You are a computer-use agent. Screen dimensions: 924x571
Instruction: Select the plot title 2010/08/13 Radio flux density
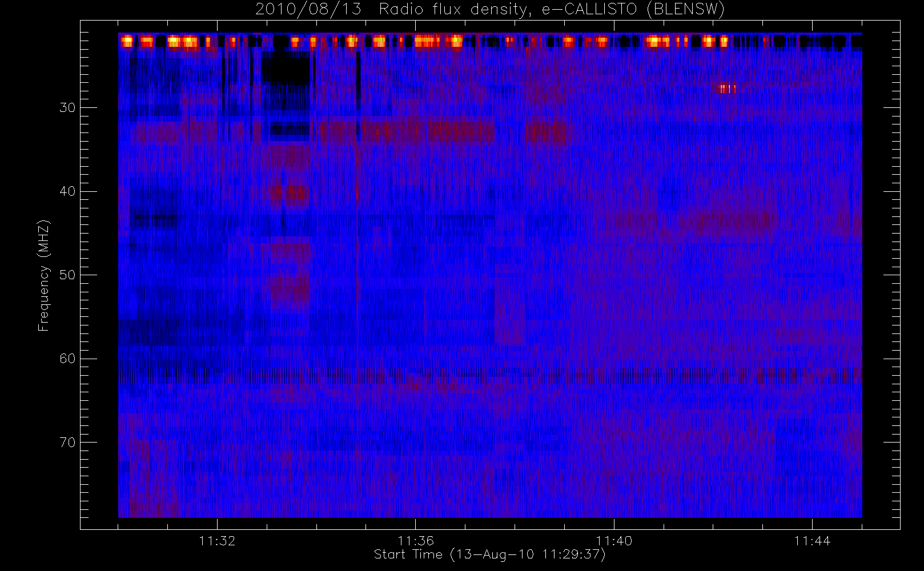tap(490, 10)
